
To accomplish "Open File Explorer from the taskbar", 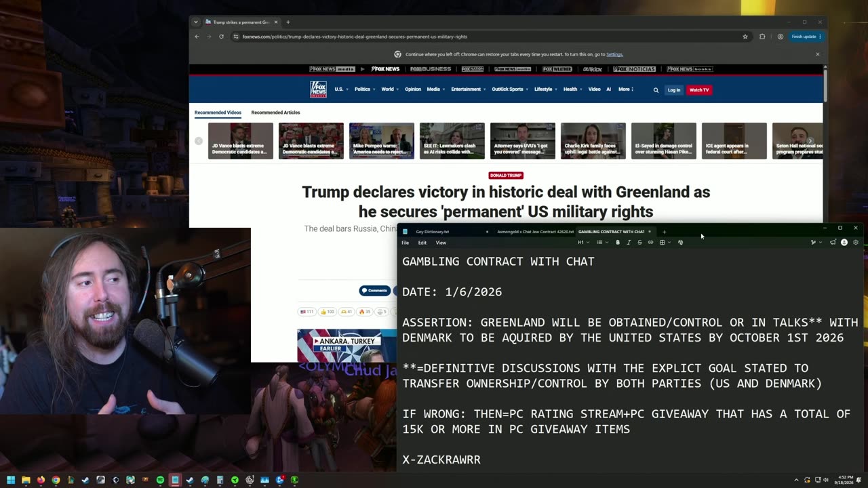I will [26, 480].
